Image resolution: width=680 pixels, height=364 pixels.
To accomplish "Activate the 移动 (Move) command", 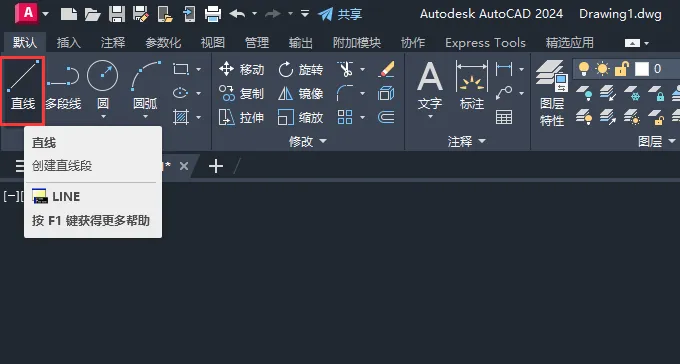I will pyautogui.click(x=241, y=69).
